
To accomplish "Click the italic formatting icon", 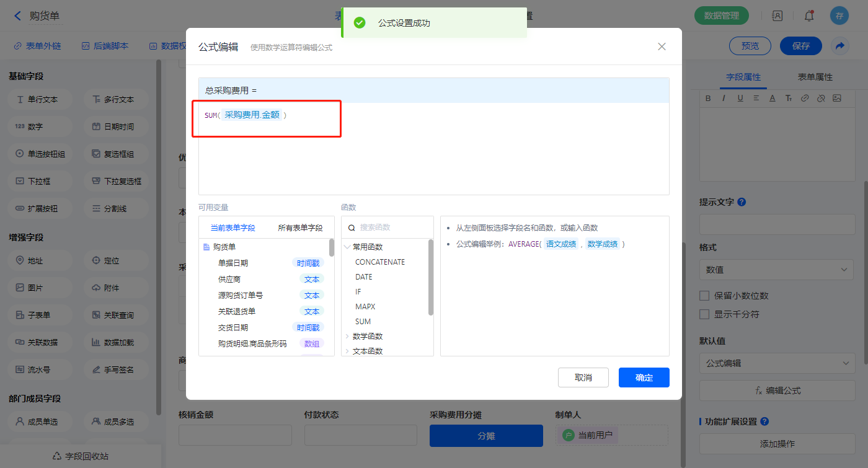I will [724, 98].
